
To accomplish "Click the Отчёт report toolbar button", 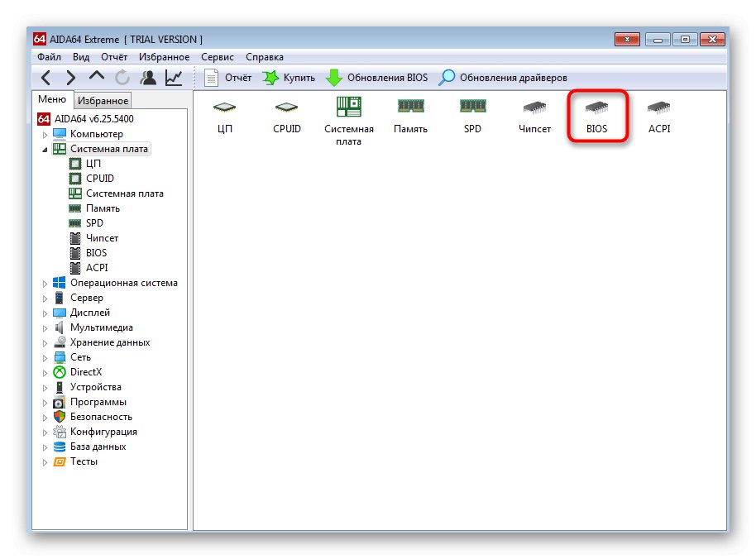I will (227, 78).
